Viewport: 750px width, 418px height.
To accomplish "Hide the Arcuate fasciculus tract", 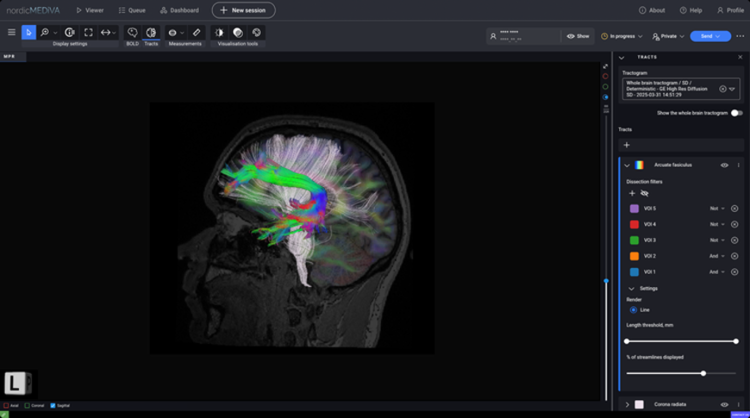I will pos(724,165).
